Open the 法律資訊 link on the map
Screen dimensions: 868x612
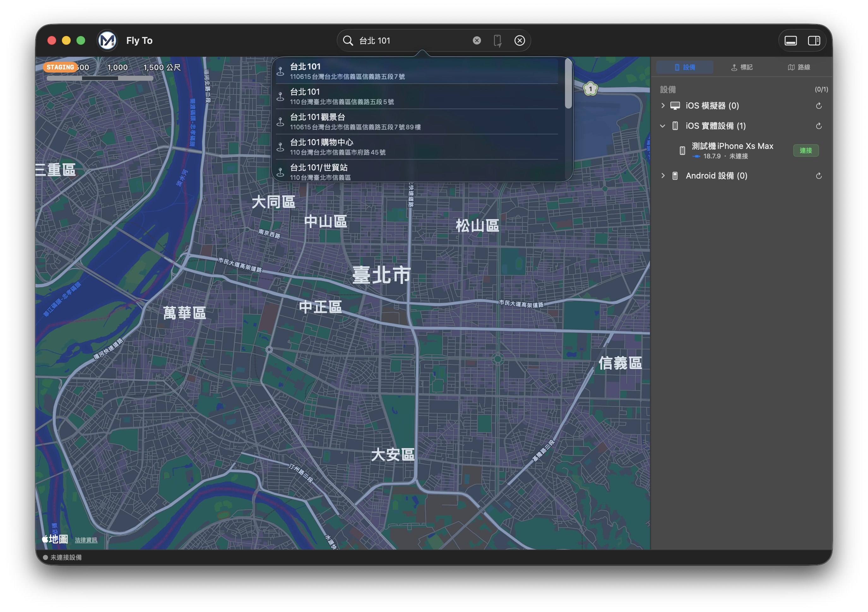(x=86, y=540)
